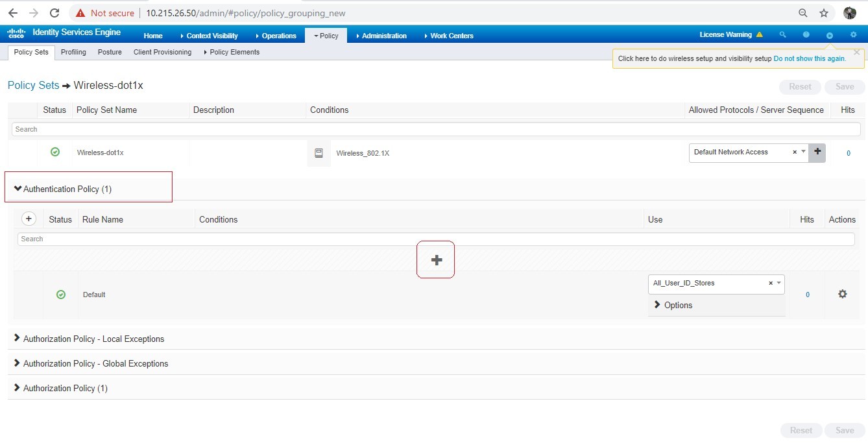This screenshot has height=447, width=868.
Task: Click the top Reset button
Action: point(800,86)
